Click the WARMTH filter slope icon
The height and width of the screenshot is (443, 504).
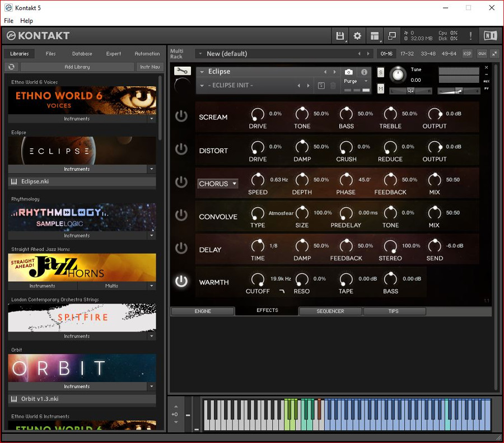[282, 291]
